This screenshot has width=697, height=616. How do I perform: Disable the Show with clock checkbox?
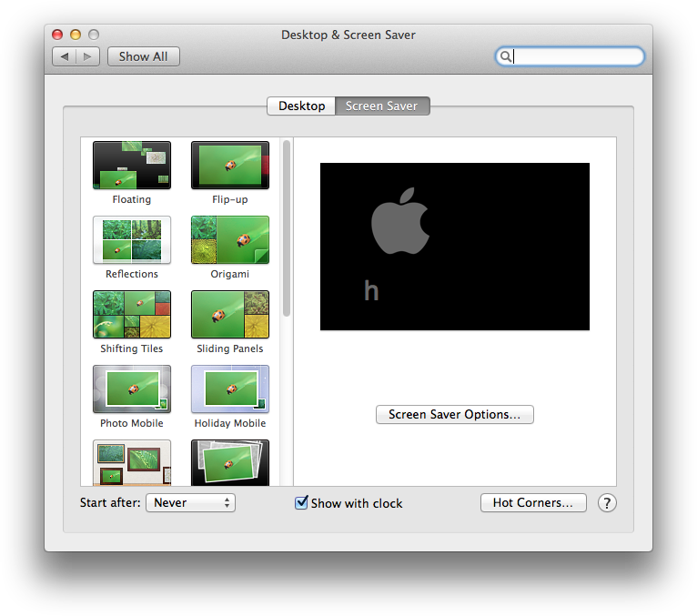click(301, 503)
